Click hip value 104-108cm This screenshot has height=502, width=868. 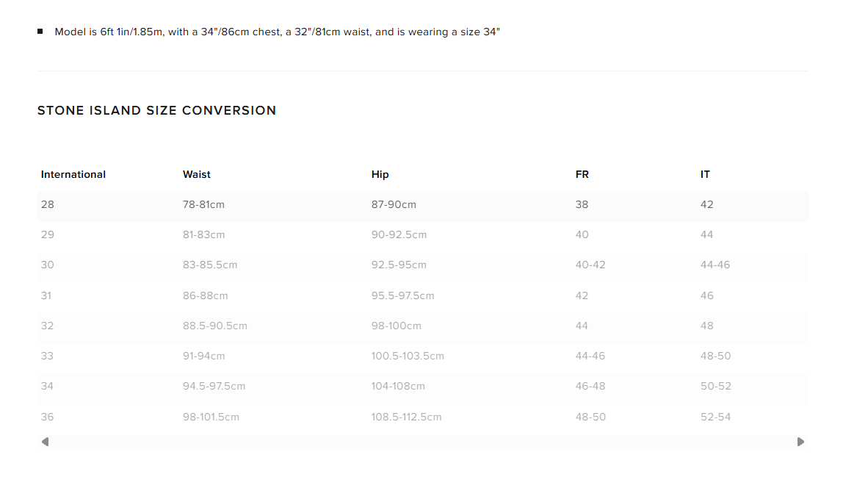398,386
